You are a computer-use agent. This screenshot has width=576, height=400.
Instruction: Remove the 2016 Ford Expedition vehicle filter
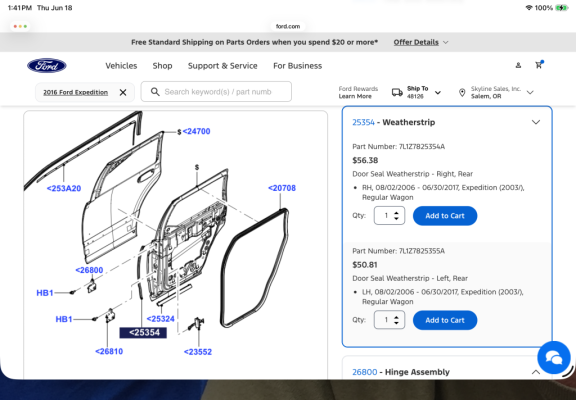point(123,92)
